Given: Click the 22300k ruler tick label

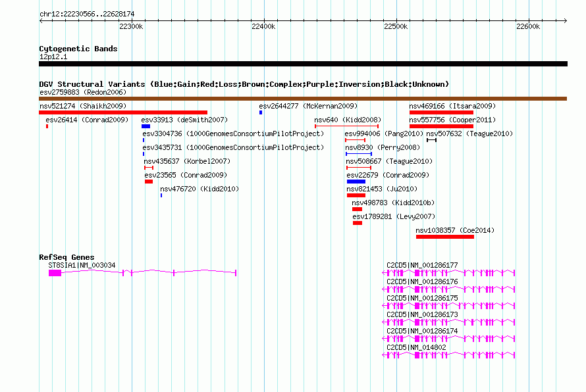Looking at the screenshot, I should (131, 26).
